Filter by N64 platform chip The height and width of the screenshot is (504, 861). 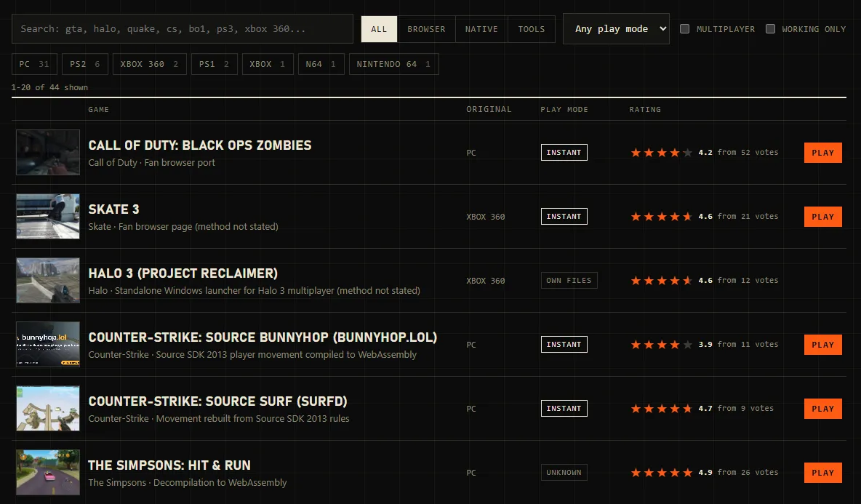321,64
